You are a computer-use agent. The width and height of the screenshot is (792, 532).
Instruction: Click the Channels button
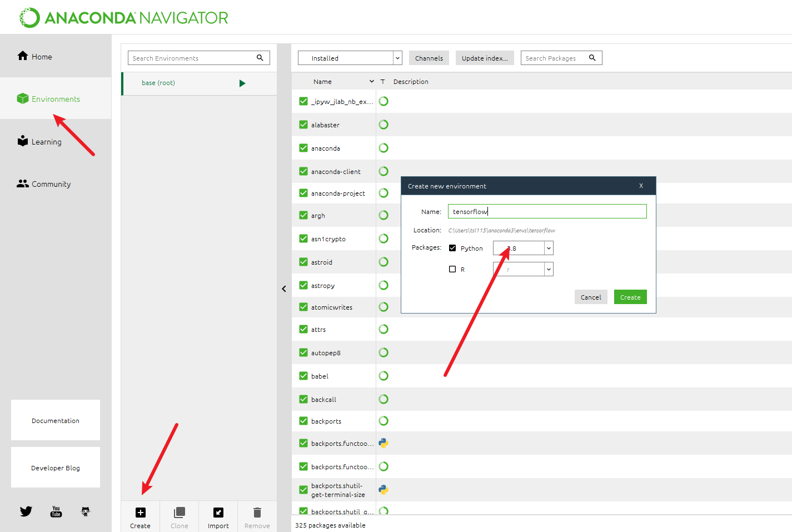pyautogui.click(x=429, y=58)
